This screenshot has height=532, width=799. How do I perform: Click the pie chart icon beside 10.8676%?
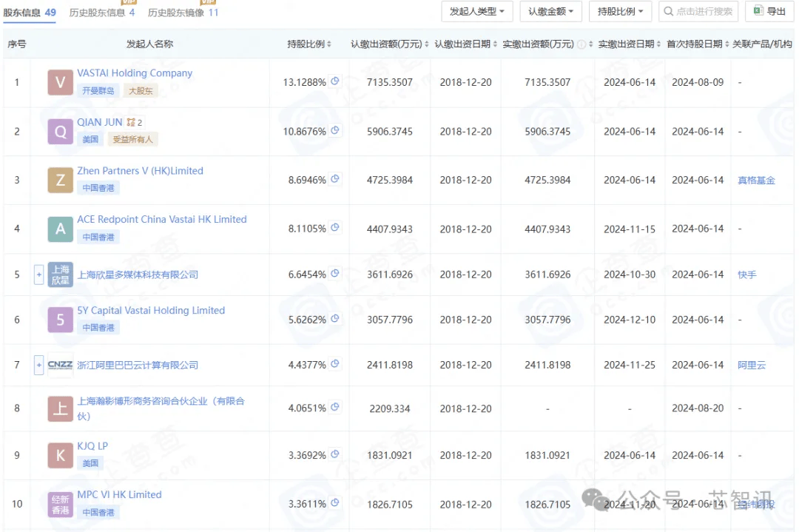(x=335, y=131)
